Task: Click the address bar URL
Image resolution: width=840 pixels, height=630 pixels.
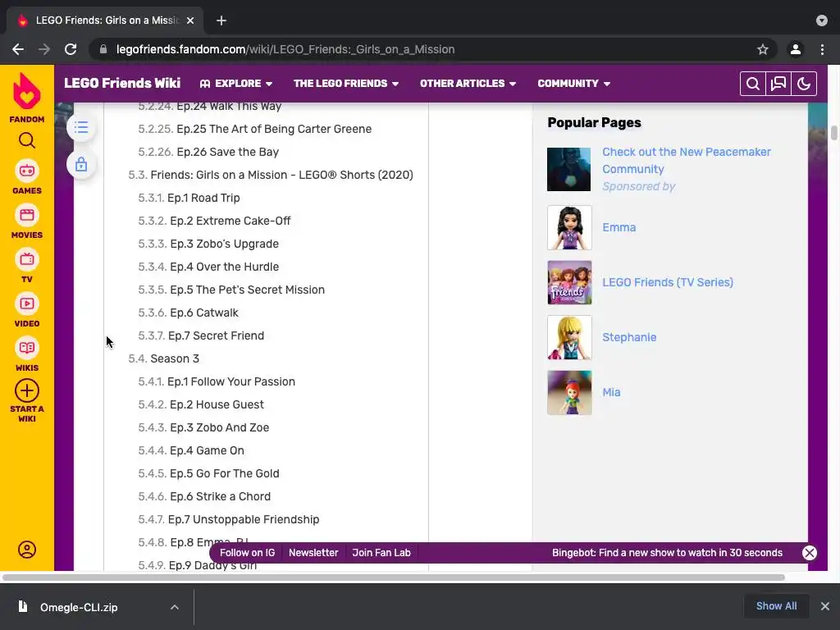Action: point(285,49)
